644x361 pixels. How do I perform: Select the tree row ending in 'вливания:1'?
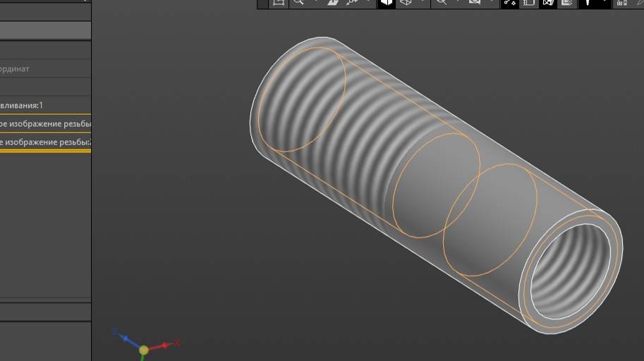[45, 105]
